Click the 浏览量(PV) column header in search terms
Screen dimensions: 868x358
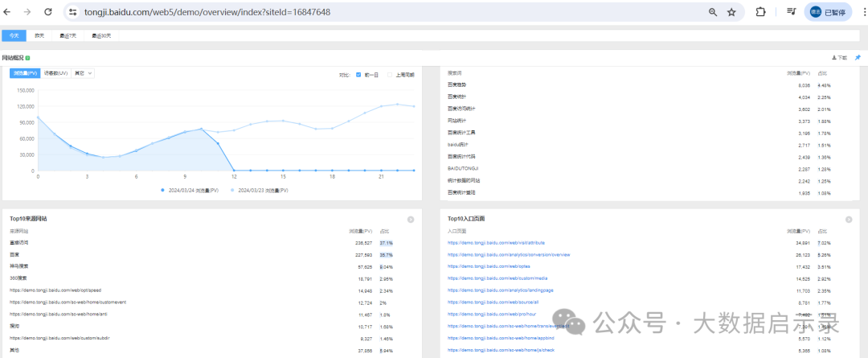pyautogui.click(x=798, y=73)
